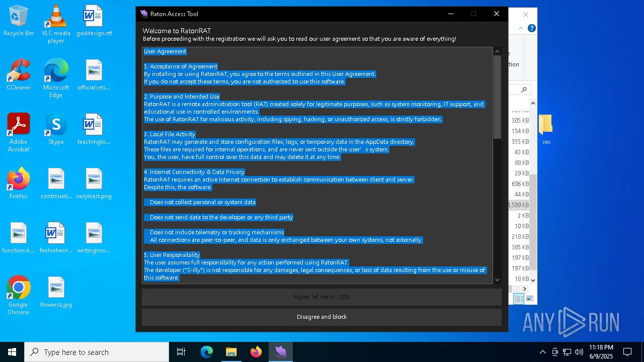Click in the taskbar search box
The image size is (644, 362).
tap(97, 352)
